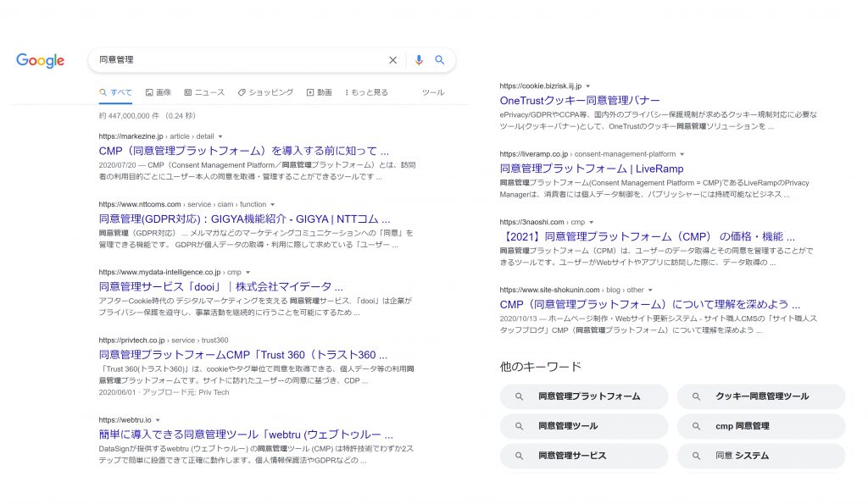This screenshot has width=868, height=504.
Task: Click search icon in クッキー同意管理ツール suggestion
Action: [696, 396]
